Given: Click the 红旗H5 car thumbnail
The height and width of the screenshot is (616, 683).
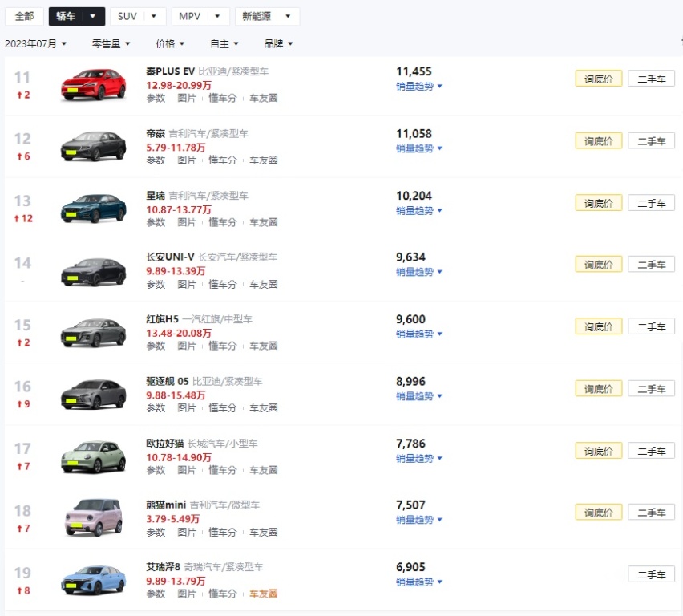Looking at the screenshot, I should click(93, 333).
